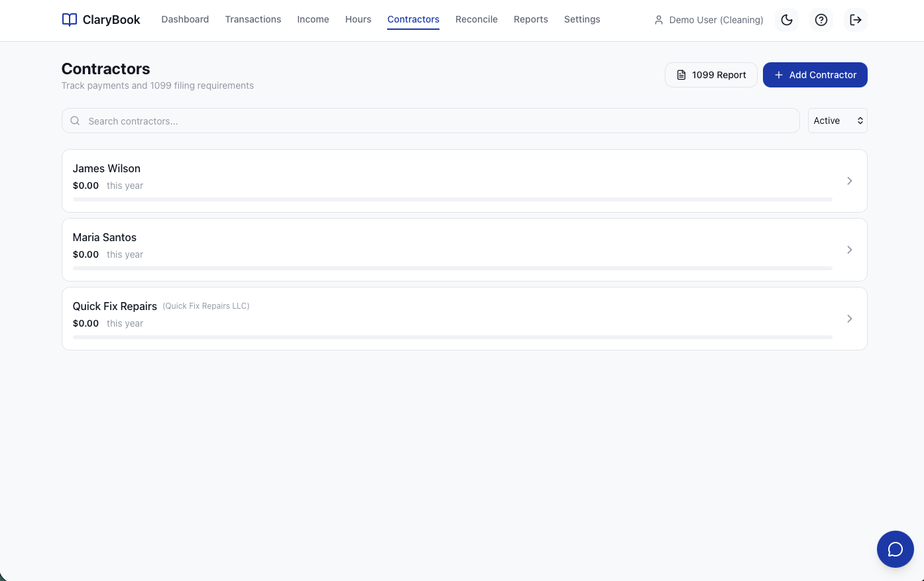This screenshot has width=924, height=581.
Task: Open the 1099 Report
Action: (x=711, y=75)
